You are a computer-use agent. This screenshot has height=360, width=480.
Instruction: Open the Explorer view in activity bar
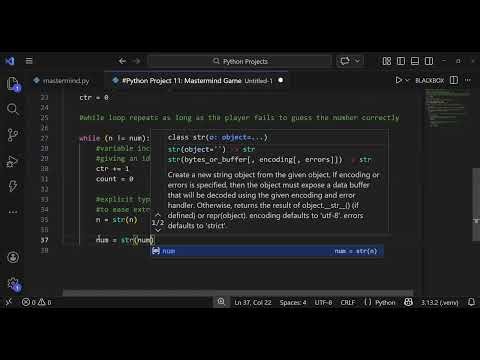point(13,83)
